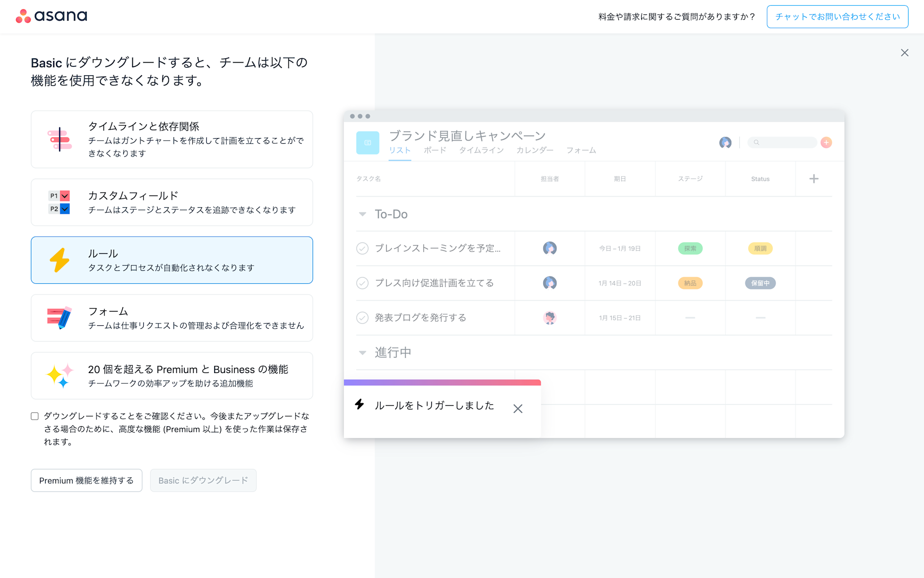Click the profile avatar in preview header
Viewport: 924px width, 578px height.
[x=725, y=142]
